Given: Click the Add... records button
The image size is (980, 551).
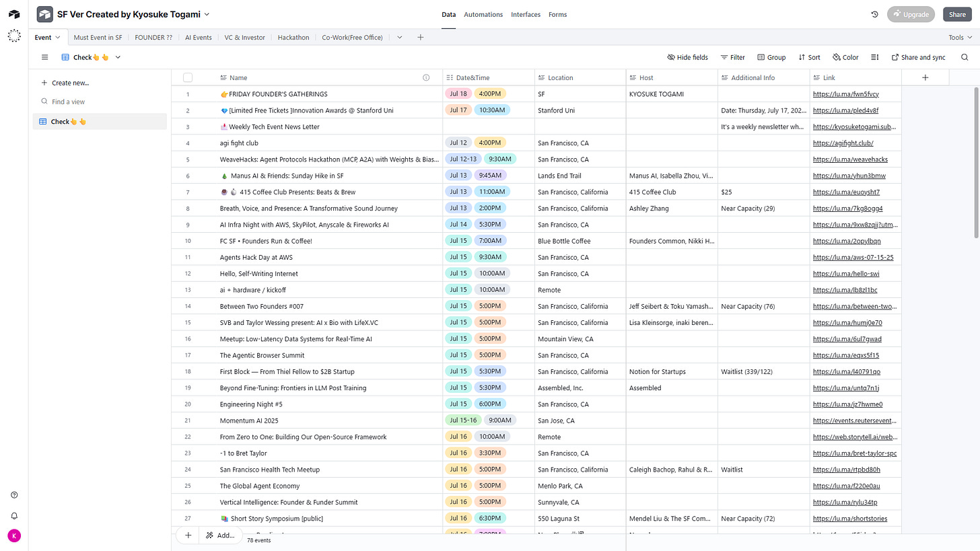Looking at the screenshot, I should [x=221, y=536].
